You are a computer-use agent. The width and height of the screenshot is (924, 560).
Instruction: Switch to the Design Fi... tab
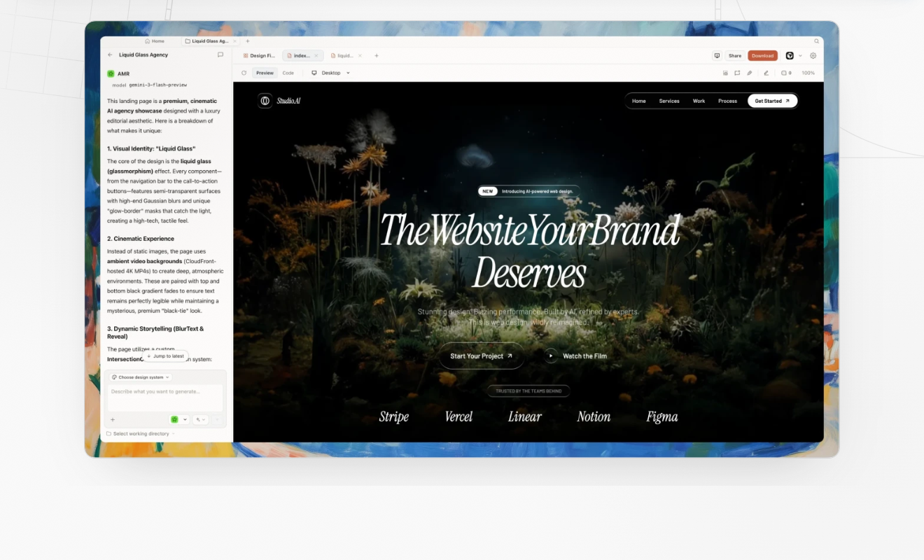pyautogui.click(x=258, y=55)
